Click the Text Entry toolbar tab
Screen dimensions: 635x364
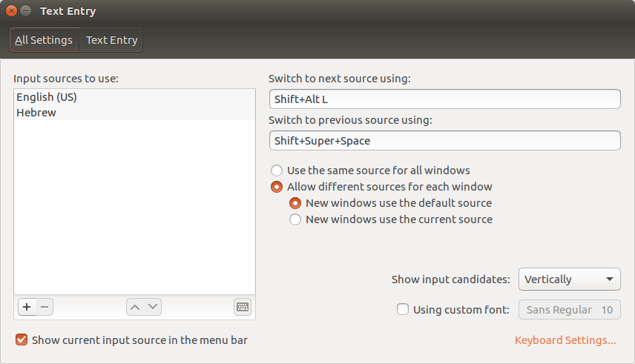click(x=111, y=40)
